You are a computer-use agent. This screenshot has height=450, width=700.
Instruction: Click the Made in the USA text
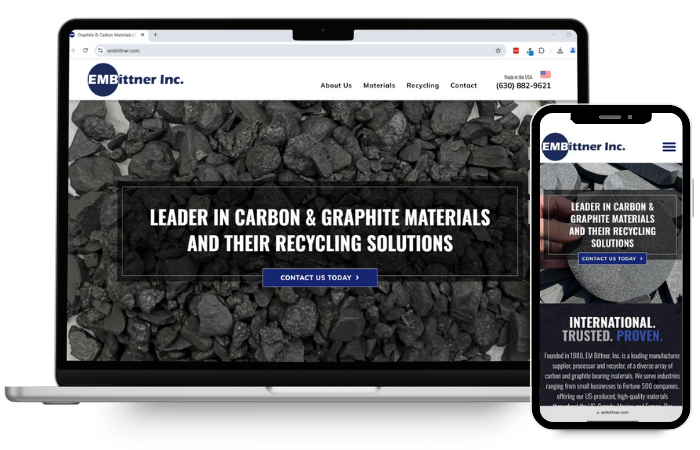pyautogui.click(x=518, y=77)
